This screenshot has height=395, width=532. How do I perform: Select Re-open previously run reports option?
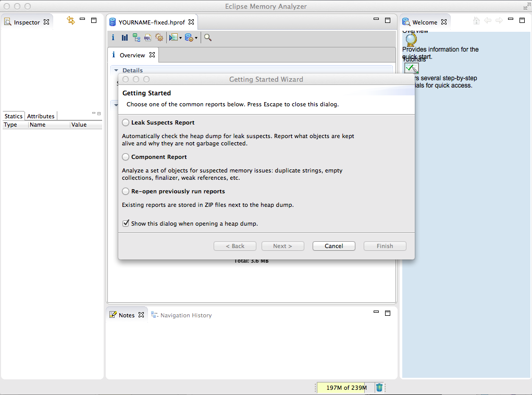click(x=126, y=191)
